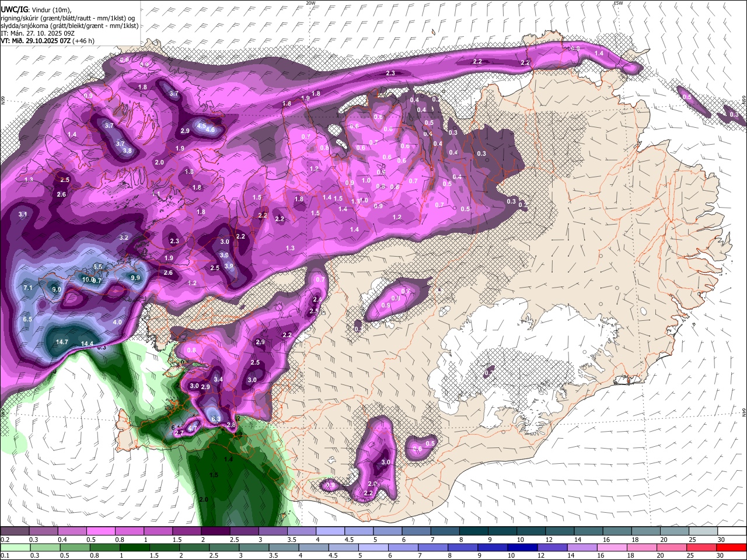Screen dimensions: 747x560
Task: Click the 3.8 value on the map
Action: 128,150
